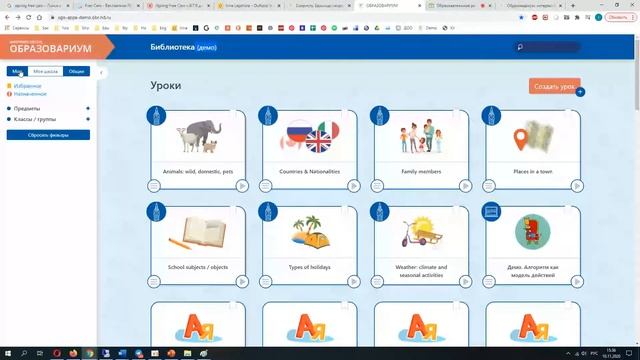Screen dimensions: 640x360
Task: Bookmark the Types of holidays card
Action: click(345, 210)
